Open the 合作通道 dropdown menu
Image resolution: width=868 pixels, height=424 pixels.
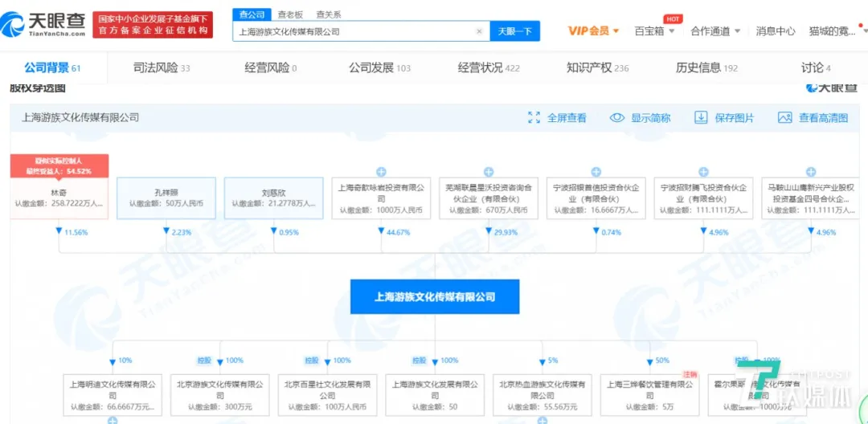(x=715, y=31)
